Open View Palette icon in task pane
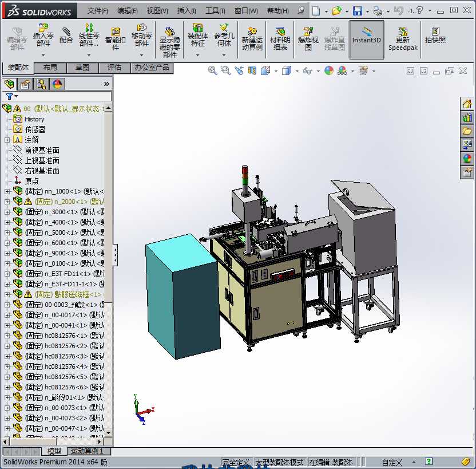Viewport: 476px width, 469px height. pos(467,145)
